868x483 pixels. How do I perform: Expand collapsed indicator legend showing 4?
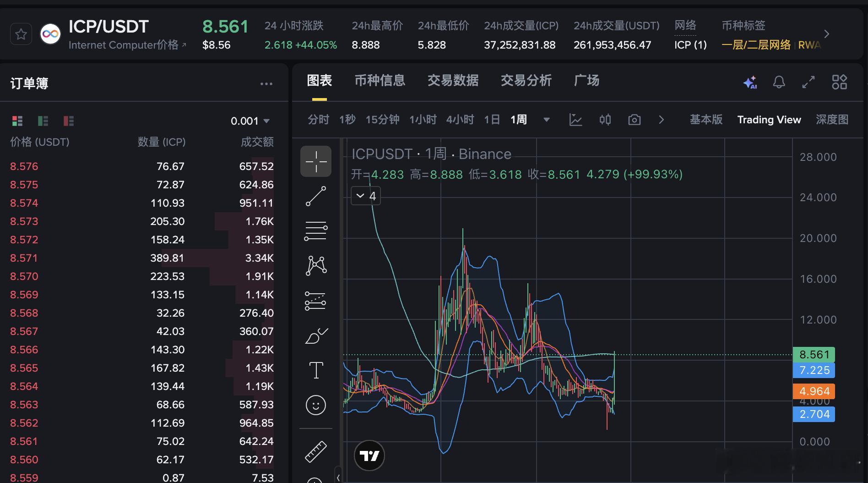tap(366, 196)
